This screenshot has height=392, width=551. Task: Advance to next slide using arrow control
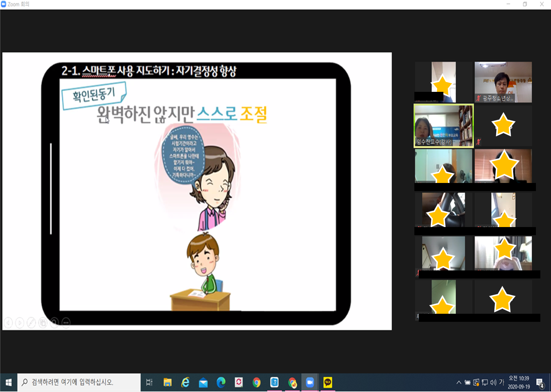click(x=20, y=323)
